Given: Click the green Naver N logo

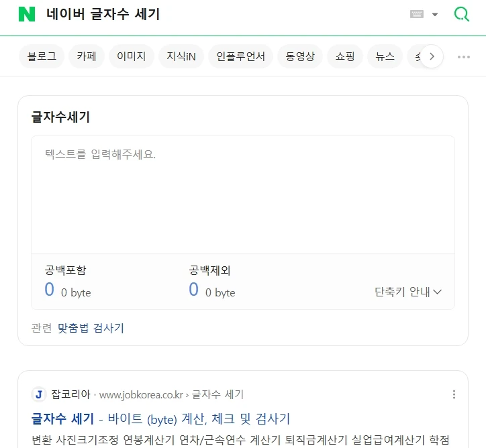Looking at the screenshot, I should 27,14.
